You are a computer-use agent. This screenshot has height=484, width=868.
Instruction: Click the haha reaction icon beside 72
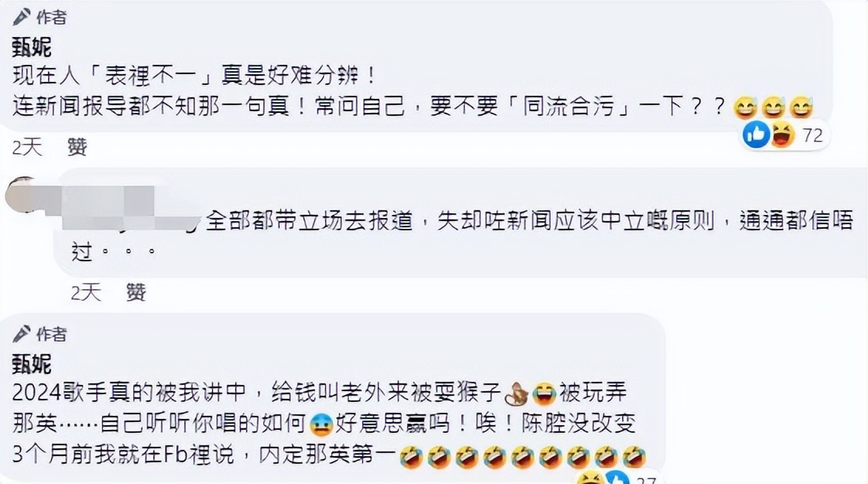pyautogui.click(x=781, y=135)
